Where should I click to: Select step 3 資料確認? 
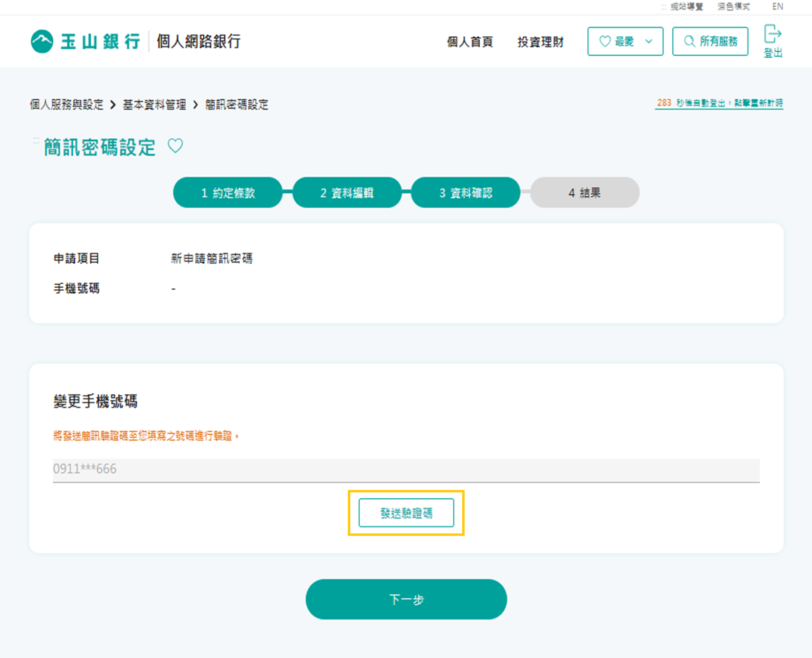click(466, 192)
